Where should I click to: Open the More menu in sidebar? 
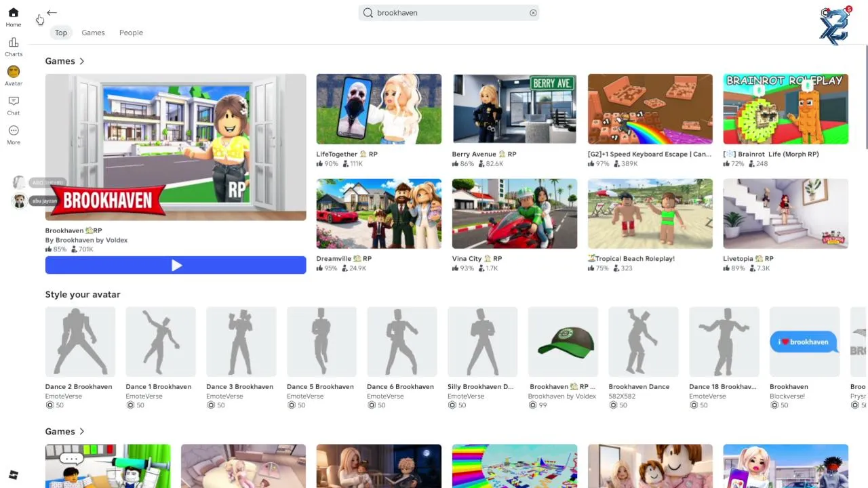point(14,135)
